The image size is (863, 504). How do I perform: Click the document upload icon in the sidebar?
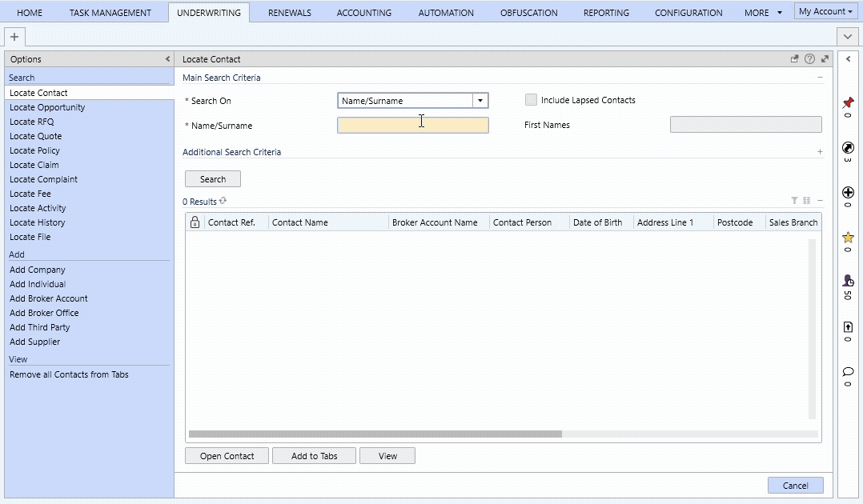point(848,327)
